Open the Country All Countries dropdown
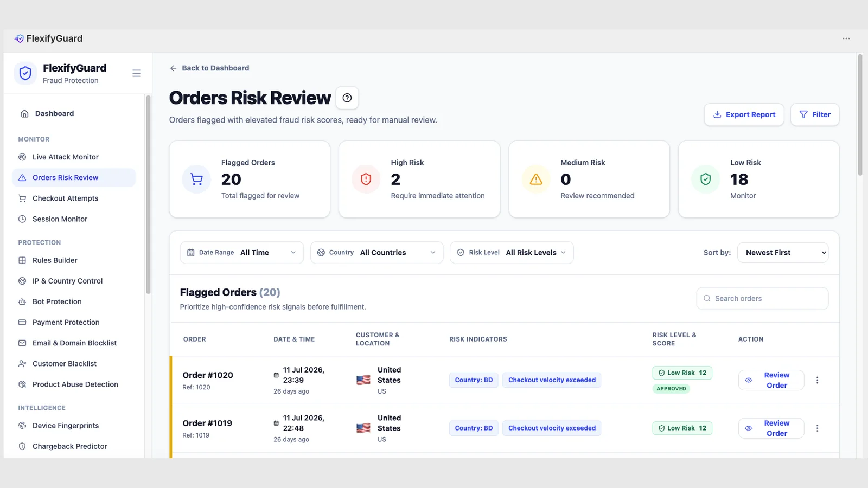 (376, 253)
